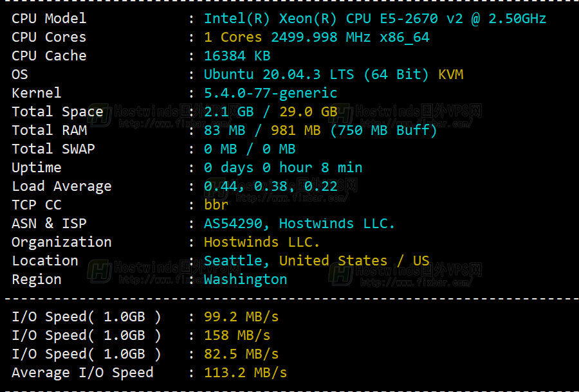The image size is (579, 392).
Task: Click the 'Average I/O Speed' label
Action: tap(83, 373)
